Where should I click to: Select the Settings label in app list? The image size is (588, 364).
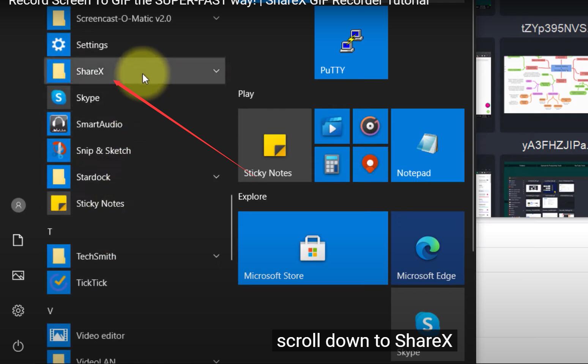tap(92, 45)
